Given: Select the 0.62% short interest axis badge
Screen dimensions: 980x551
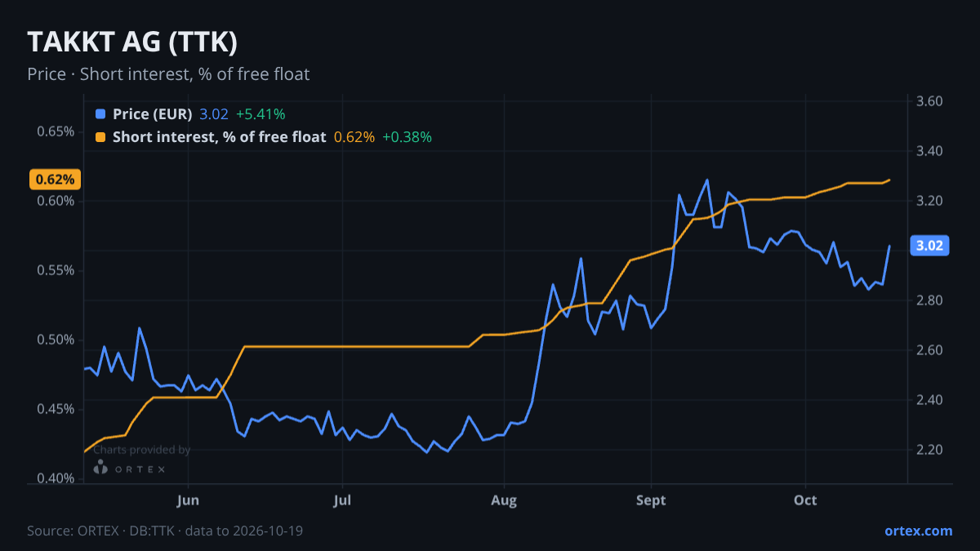Looking at the screenshot, I should [56, 180].
